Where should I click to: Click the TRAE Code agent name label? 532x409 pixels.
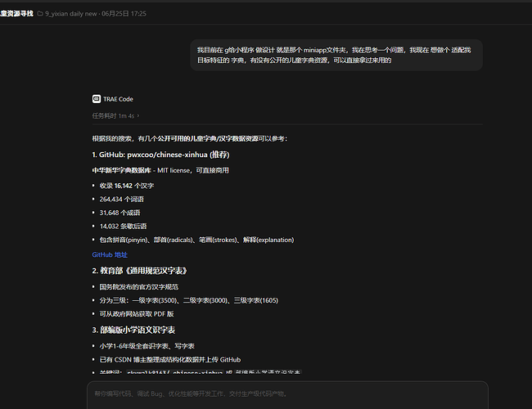[x=118, y=99]
